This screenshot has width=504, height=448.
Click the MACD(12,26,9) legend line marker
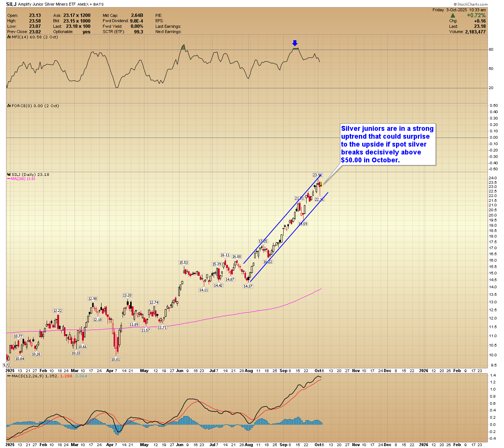click(9, 376)
